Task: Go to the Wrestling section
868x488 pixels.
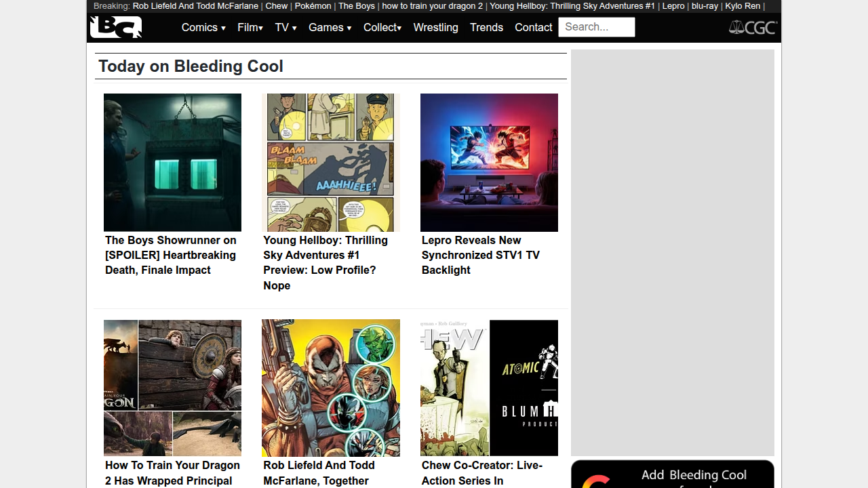Action: pyautogui.click(x=435, y=28)
